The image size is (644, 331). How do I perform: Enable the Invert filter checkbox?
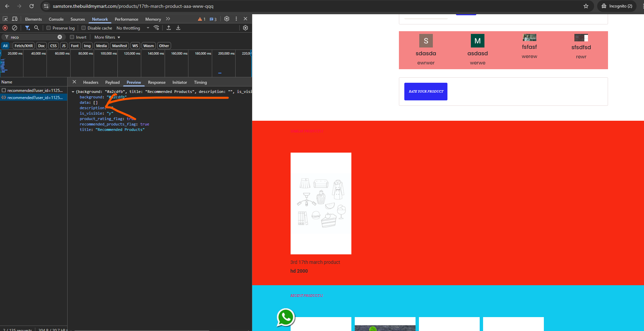click(72, 37)
